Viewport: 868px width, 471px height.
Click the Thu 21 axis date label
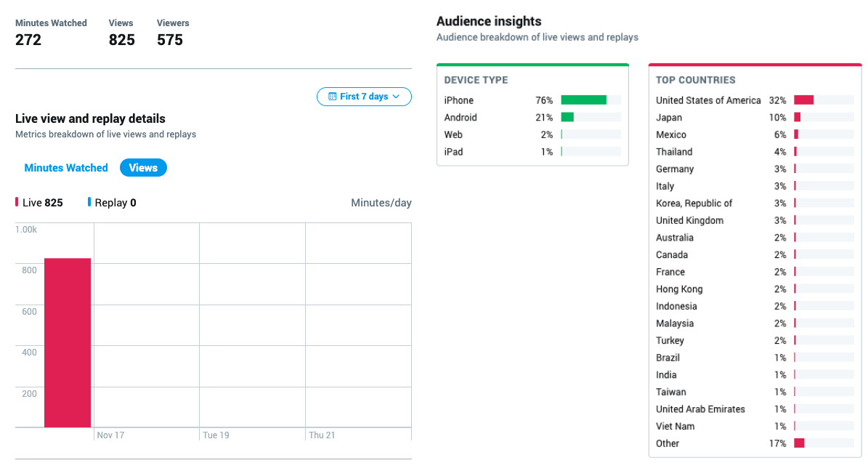pos(322,435)
